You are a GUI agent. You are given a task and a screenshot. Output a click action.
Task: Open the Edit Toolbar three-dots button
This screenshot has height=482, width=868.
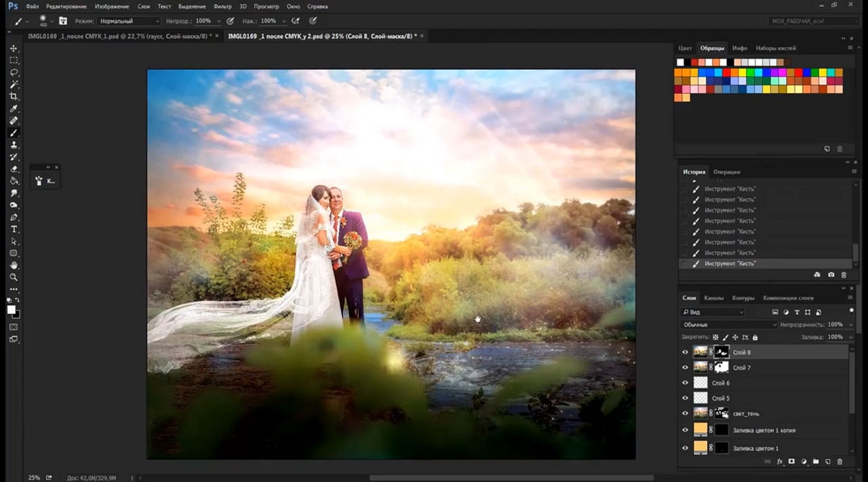pyautogui.click(x=14, y=289)
